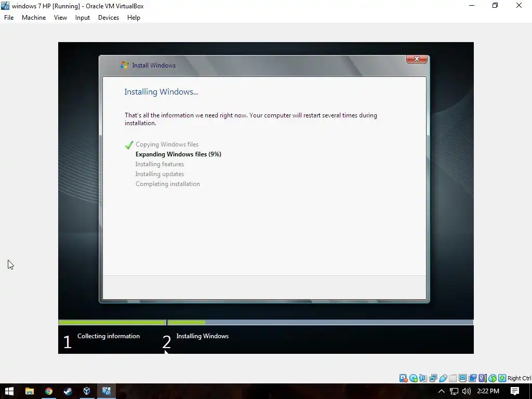Image resolution: width=532 pixels, height=399 pixels.
Task: Click the 2:22 PM taskbar clock
Action: click(488, 391)
